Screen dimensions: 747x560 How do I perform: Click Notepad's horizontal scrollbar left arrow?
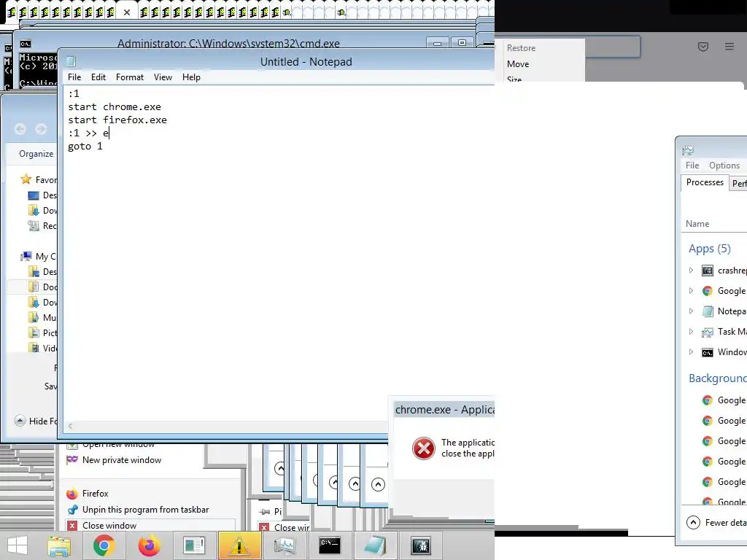click(x=70, y=426)
